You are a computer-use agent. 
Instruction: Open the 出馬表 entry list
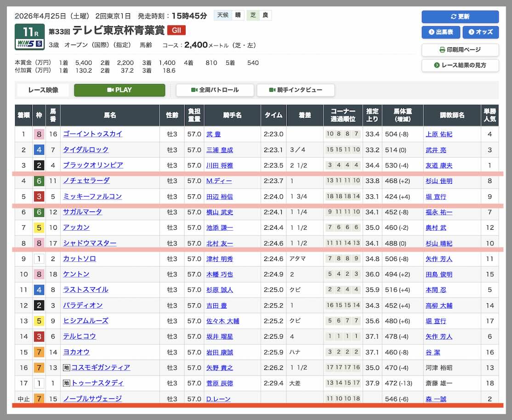click(x=441, y=32)
